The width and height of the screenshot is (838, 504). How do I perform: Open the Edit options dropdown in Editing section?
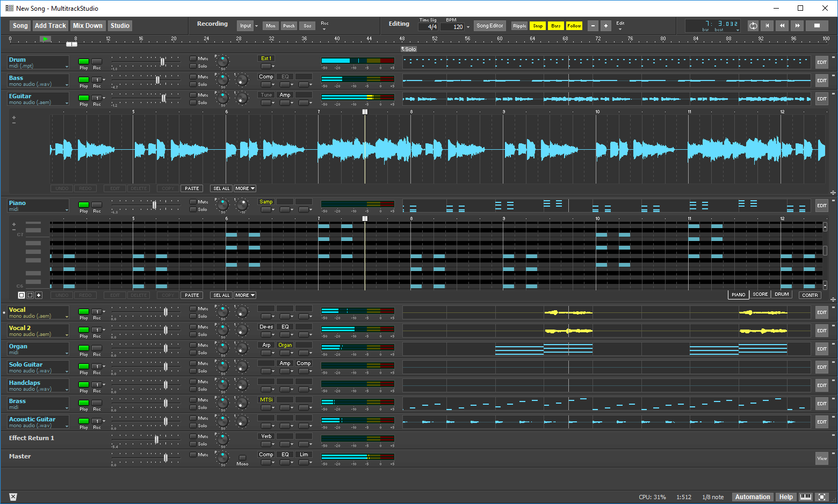[x=619, y=28]
